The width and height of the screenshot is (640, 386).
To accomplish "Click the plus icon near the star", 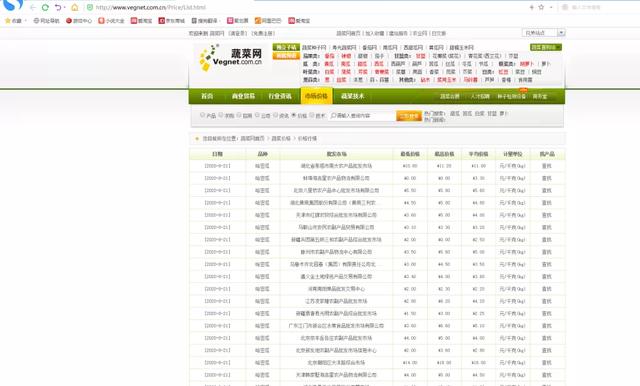I will pos(531,7).
